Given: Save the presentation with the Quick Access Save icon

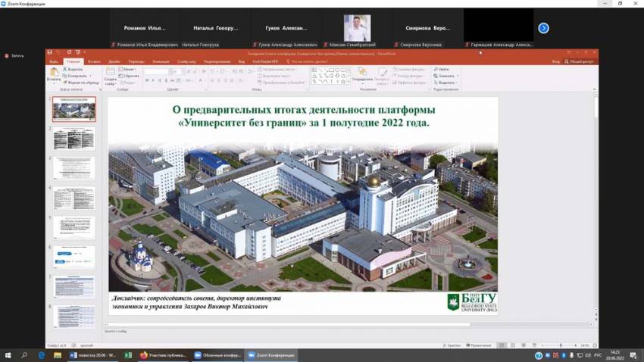Looking at the screenshot, I should [x=50, y=52].
